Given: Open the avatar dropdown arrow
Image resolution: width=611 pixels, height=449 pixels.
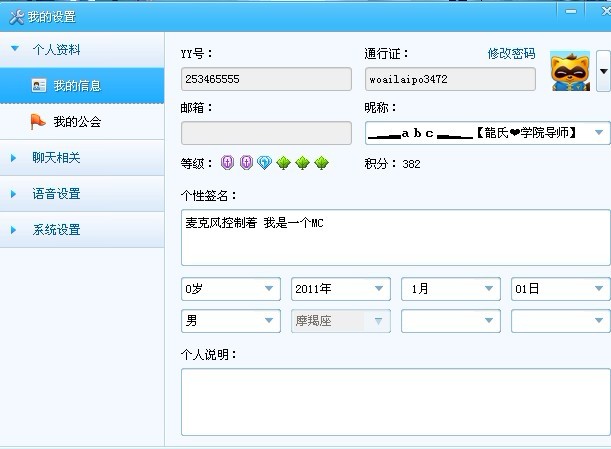Looking at the screenshot, I should (x=604, y=71).
